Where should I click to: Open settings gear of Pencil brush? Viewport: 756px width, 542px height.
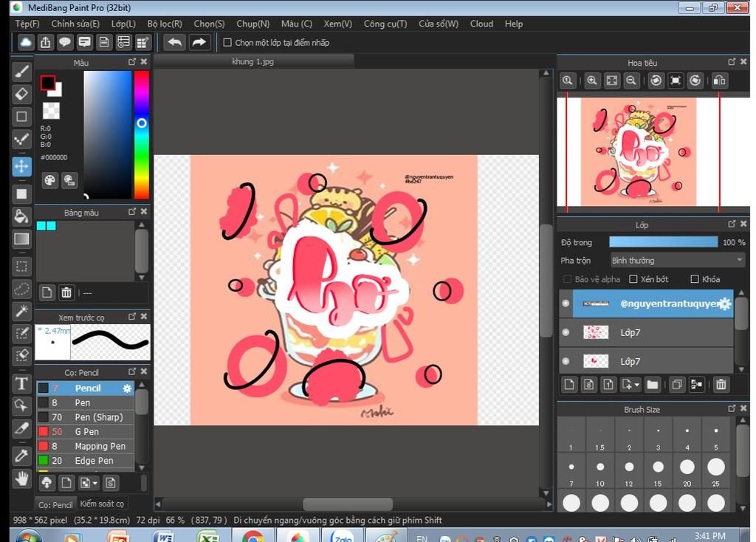[x=127, y=388]
